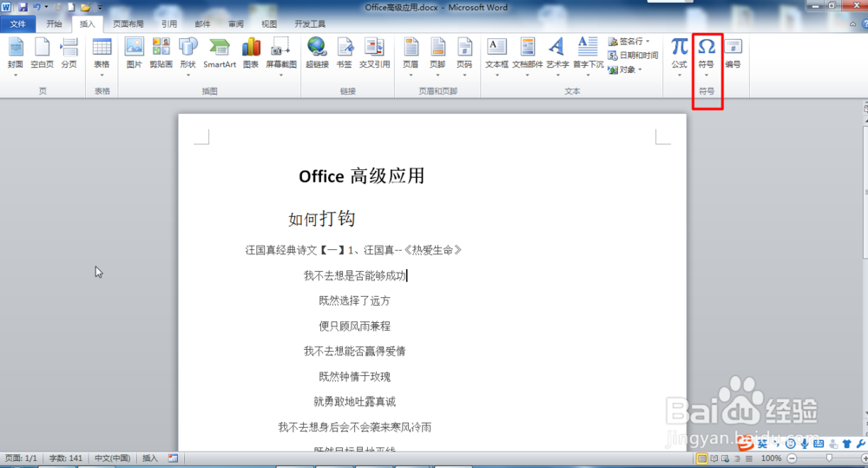Insert a hyperlink (超链接)
868x468 pixels.
[x=317, y=53]
